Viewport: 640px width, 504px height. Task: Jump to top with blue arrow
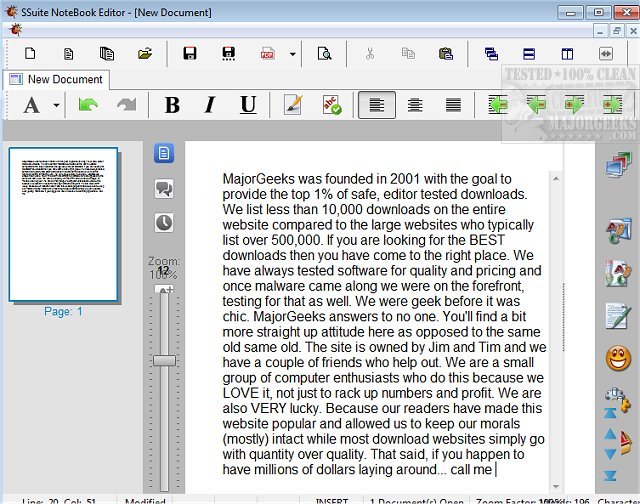point(610,414)
